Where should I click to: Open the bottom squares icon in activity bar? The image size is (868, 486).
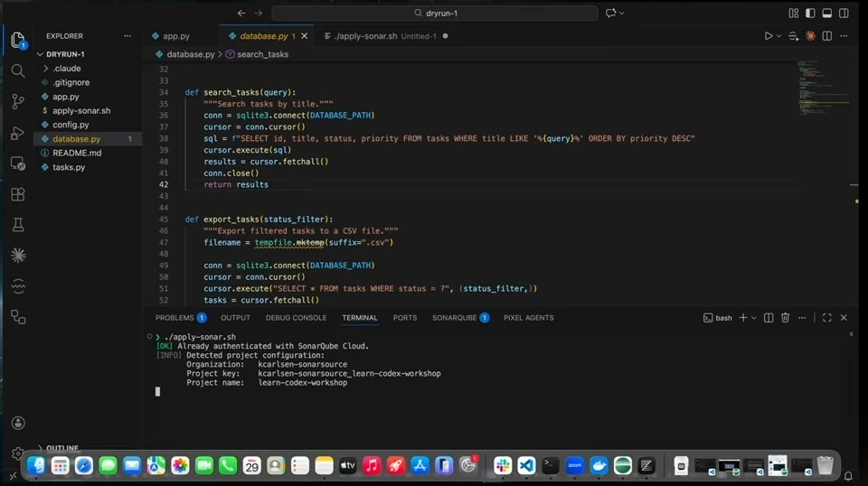[x=18, y=317]
